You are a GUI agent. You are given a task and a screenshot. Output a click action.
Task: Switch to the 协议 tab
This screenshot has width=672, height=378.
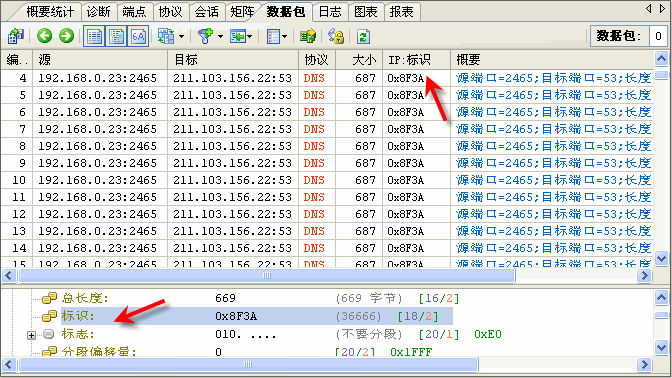coord(170,12)
